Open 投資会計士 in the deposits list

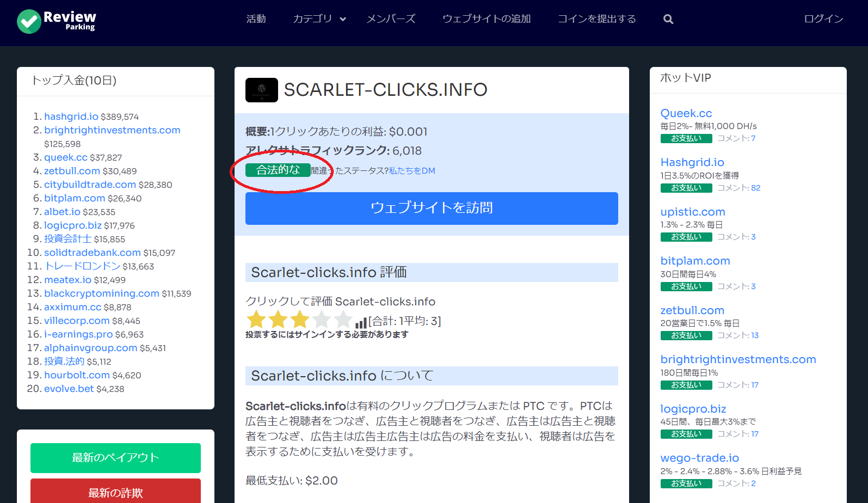(67, 239)
